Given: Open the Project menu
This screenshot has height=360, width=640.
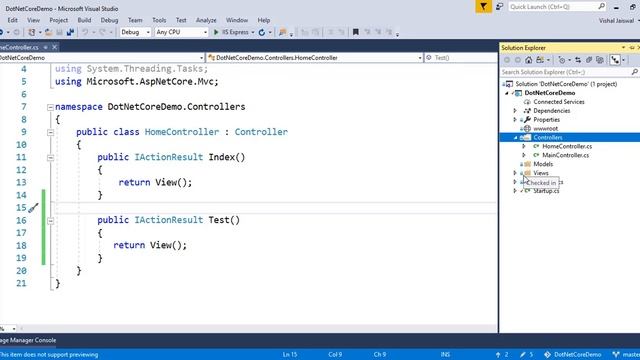Looking at the screenshot, I should [59, 20].
